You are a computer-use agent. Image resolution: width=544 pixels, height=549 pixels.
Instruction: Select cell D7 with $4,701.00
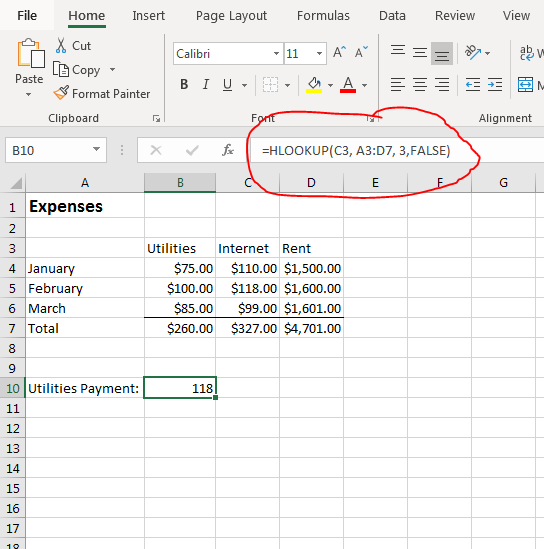[x=312, y=328]
